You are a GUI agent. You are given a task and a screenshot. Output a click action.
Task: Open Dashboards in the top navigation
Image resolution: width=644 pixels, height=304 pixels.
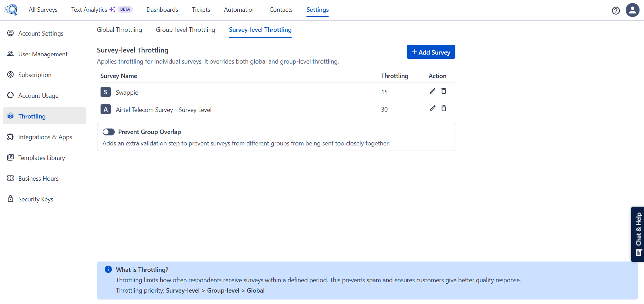(162, 10)
